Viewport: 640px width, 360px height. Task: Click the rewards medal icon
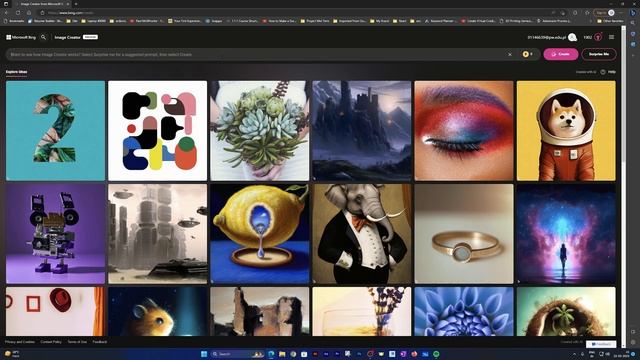pyautogui.click(x=598, y=37)
